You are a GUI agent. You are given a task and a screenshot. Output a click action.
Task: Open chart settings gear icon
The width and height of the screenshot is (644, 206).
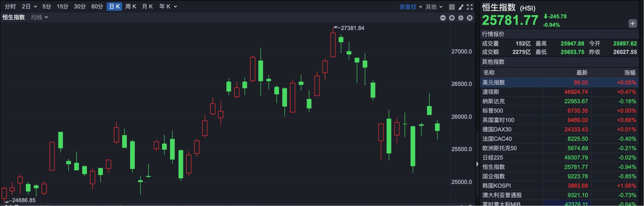click(461, 18)
